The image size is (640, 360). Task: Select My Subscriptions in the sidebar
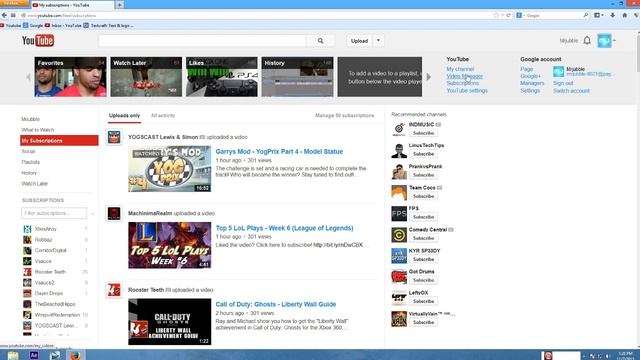coord(59,140)
